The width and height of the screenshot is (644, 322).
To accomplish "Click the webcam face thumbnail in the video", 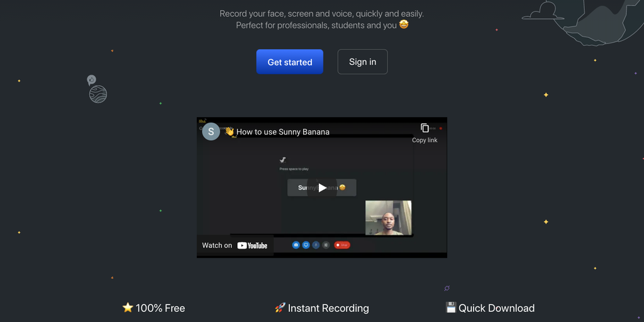I will [388, 218].
